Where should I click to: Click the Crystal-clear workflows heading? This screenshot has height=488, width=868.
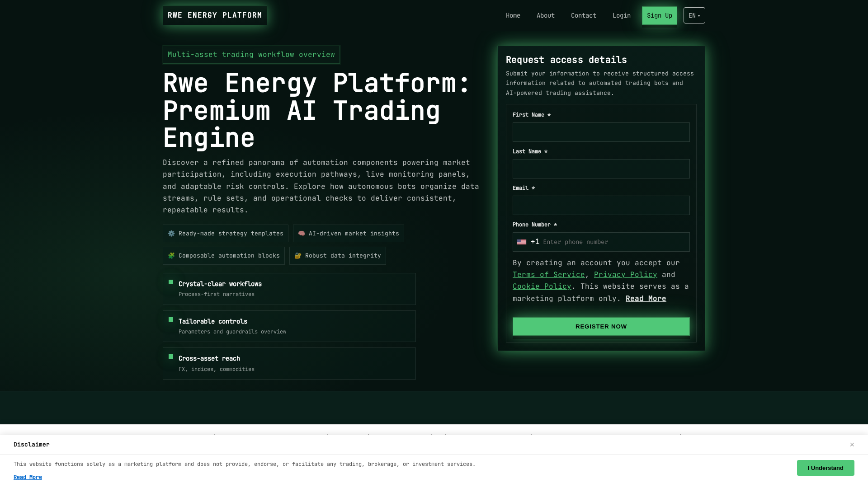click(x=220, y=284)
